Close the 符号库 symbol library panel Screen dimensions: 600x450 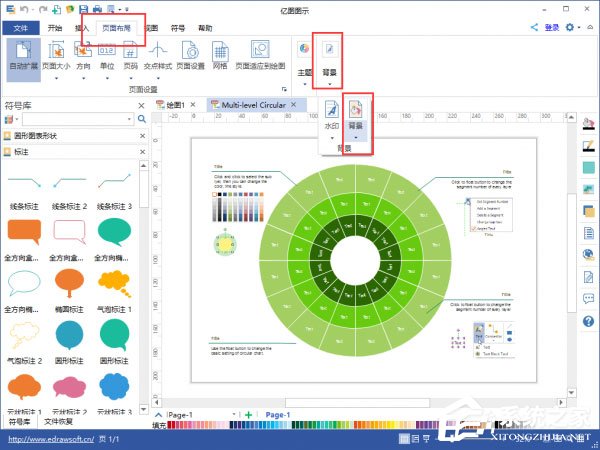tap(142, 106)
